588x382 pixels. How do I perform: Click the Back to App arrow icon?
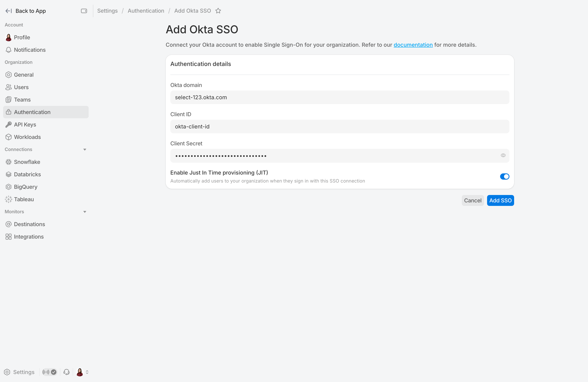click(9, 11)
